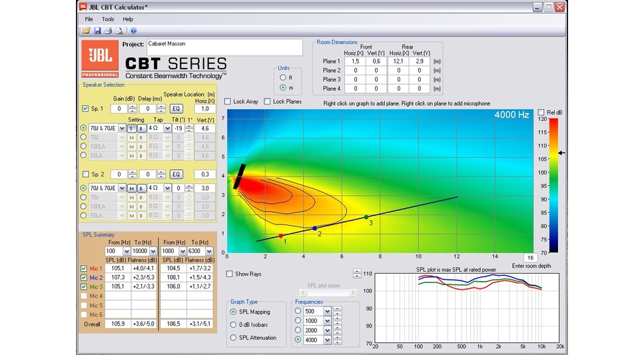Image resolution: width=644 pixels, height=355 pixels.
Task: Open Print Preview from the toolbar
Action: [119, 31]
